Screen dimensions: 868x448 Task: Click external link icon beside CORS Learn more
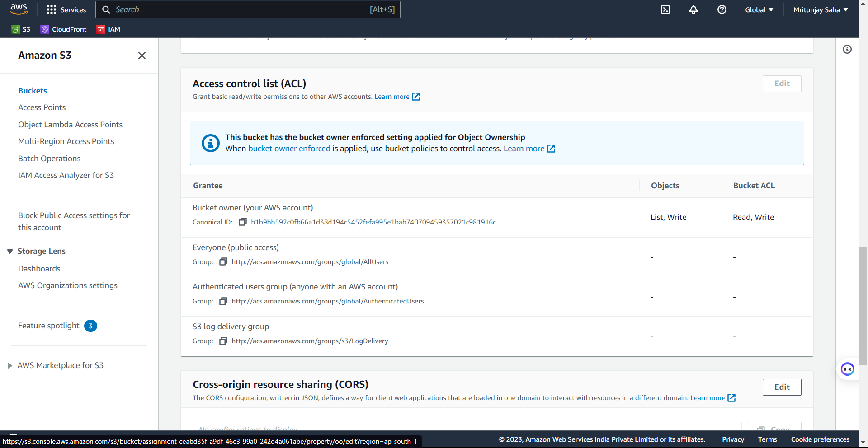[731, 398]
